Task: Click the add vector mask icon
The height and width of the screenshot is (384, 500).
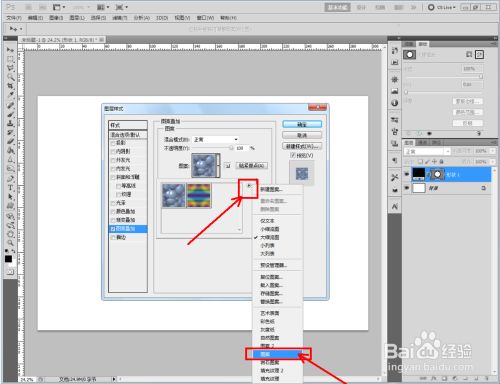Action: click(x=479, y=54)
